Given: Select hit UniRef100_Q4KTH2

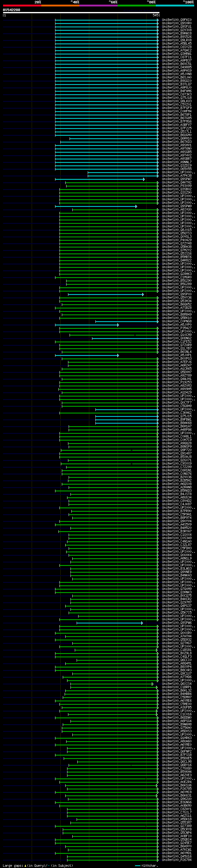Looking at the screenshot, I should 176,183.
